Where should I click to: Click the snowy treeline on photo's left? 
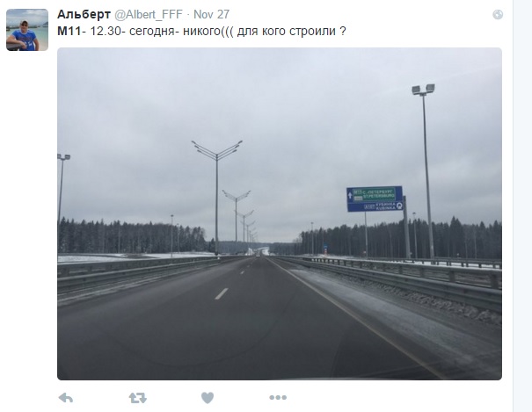(x=132, y=236)
